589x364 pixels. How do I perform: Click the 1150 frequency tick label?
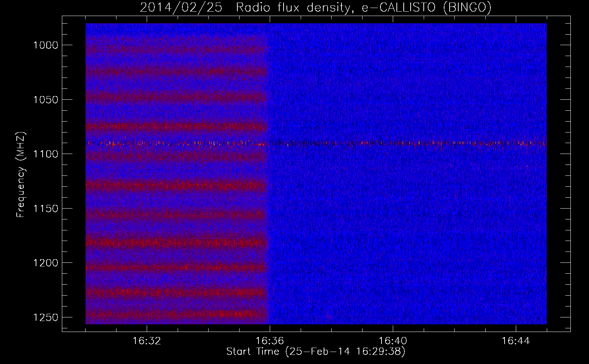click(46, 209)
